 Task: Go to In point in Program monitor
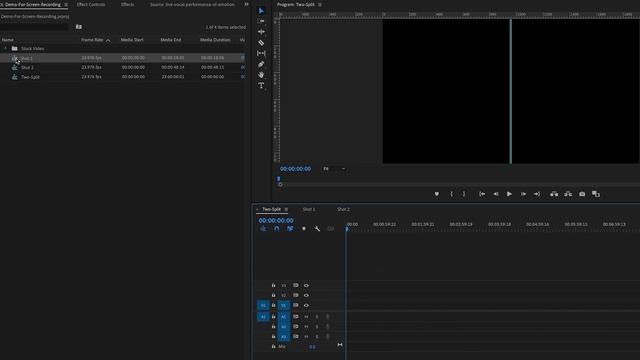coord(482,194)
